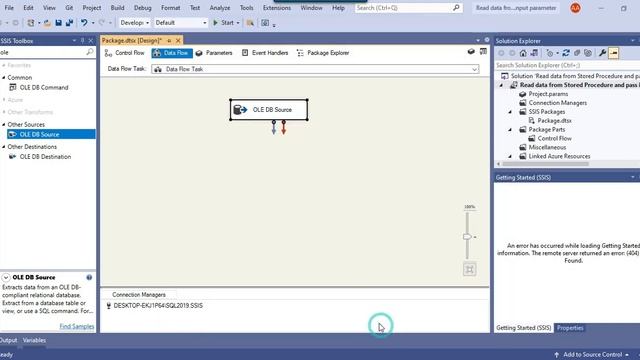This screenshot has height=360, width=640.
Task: Collapse the OLE DB Source description chevron
Action: [6, 278]
